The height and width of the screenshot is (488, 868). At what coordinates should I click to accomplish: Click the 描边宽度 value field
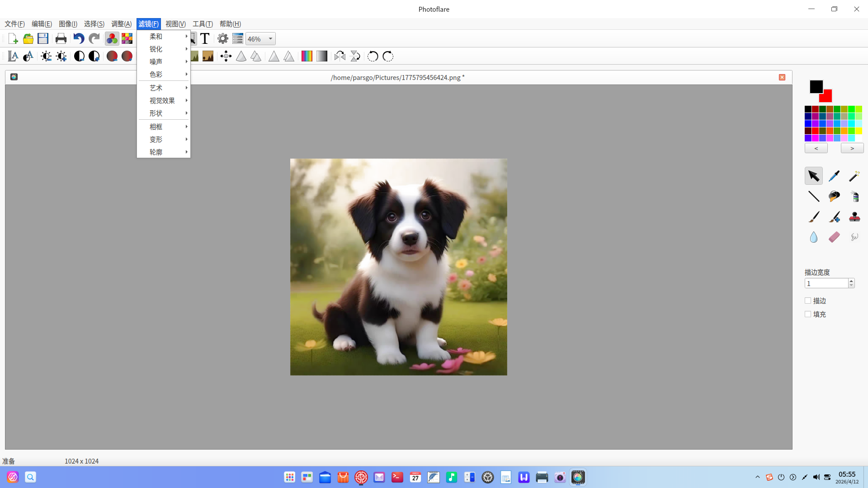click(x=826, y=283)
